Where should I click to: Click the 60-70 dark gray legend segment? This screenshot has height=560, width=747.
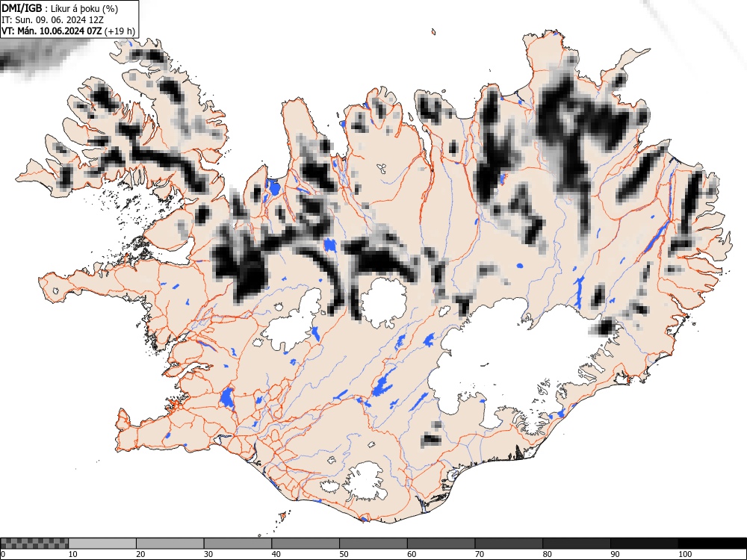point(441,544)
